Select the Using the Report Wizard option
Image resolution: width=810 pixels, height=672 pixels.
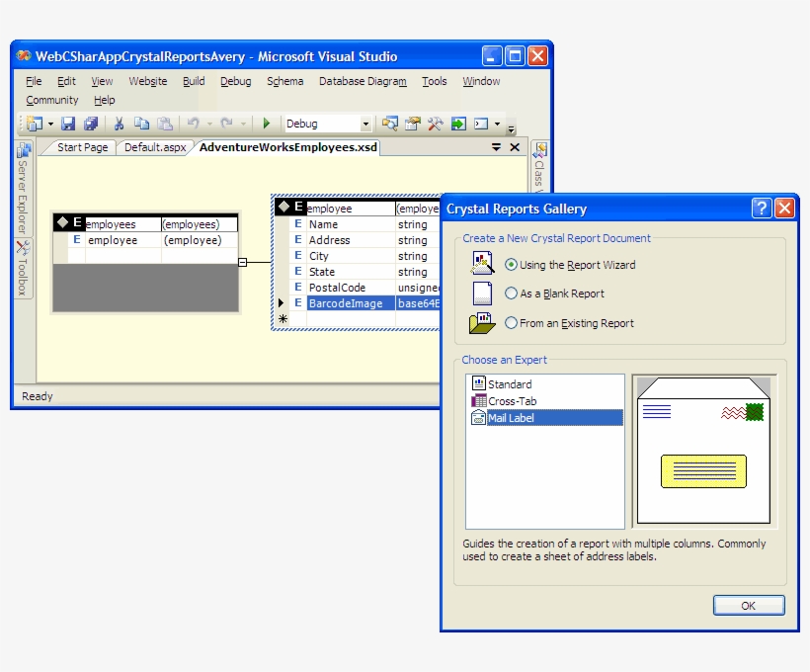570,265
